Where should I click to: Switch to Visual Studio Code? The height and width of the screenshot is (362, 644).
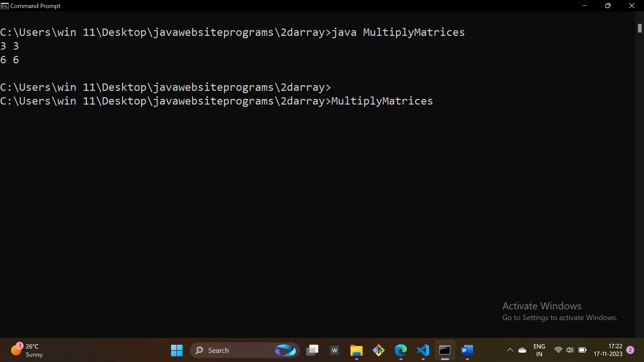(423, 351)
